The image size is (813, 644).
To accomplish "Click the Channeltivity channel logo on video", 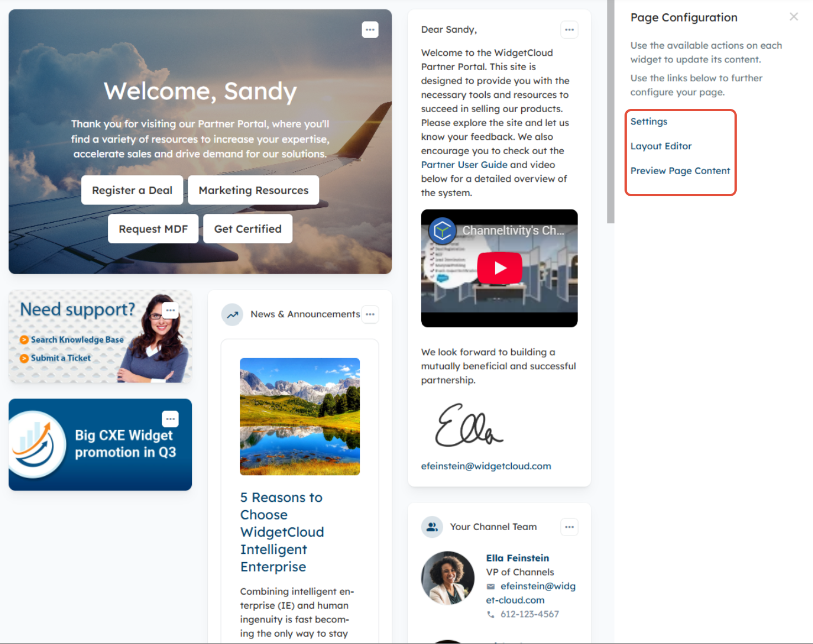I will (x=442, y=231).
